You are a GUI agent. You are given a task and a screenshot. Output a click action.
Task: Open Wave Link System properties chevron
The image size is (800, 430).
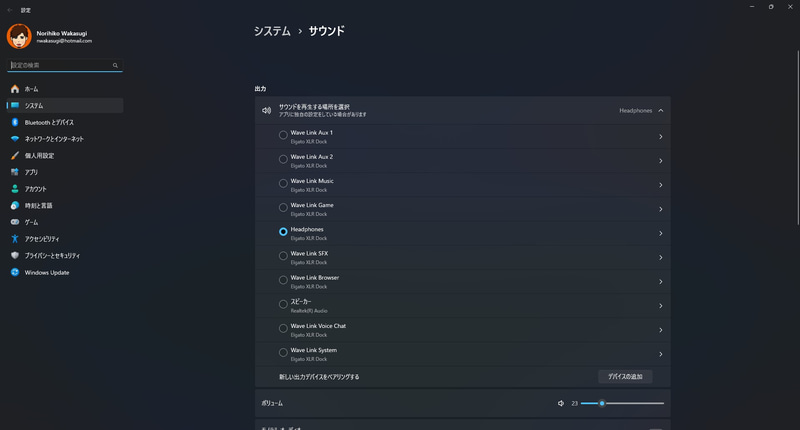(x=661, y=354)
